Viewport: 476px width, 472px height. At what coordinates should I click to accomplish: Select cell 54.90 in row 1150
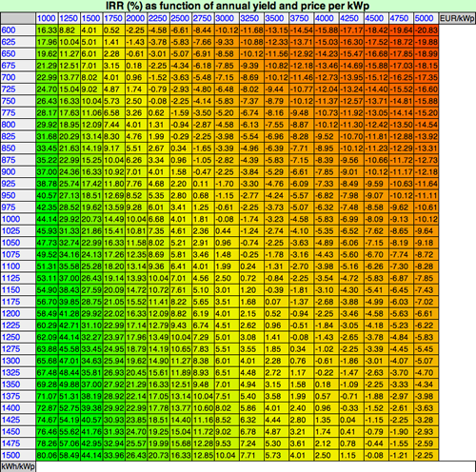[x=47, y=290]
